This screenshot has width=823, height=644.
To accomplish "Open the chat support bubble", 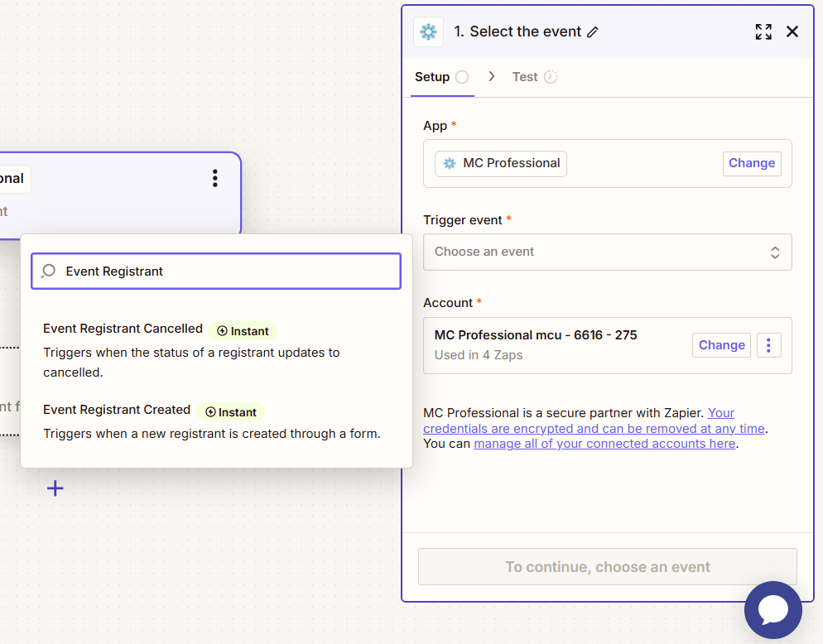I will (772, 610).
